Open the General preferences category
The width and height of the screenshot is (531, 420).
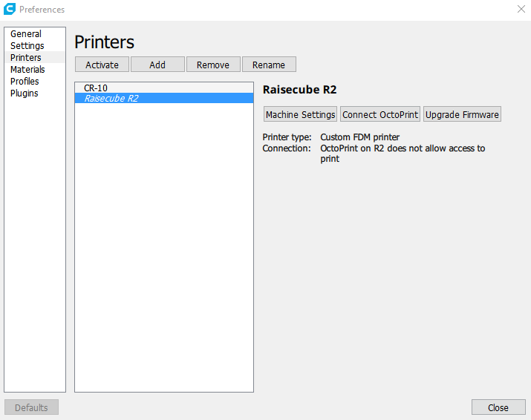point(35,34)
